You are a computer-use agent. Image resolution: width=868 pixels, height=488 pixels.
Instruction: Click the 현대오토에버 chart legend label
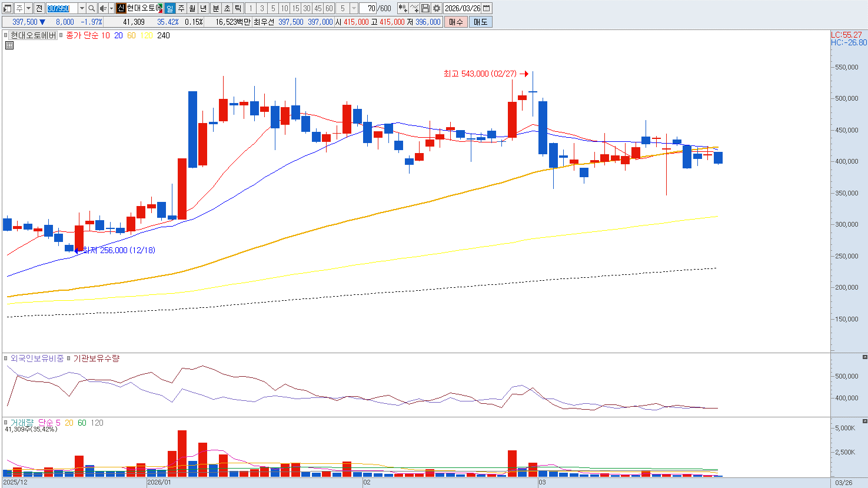pyautogui.click(x=34, y=35)
